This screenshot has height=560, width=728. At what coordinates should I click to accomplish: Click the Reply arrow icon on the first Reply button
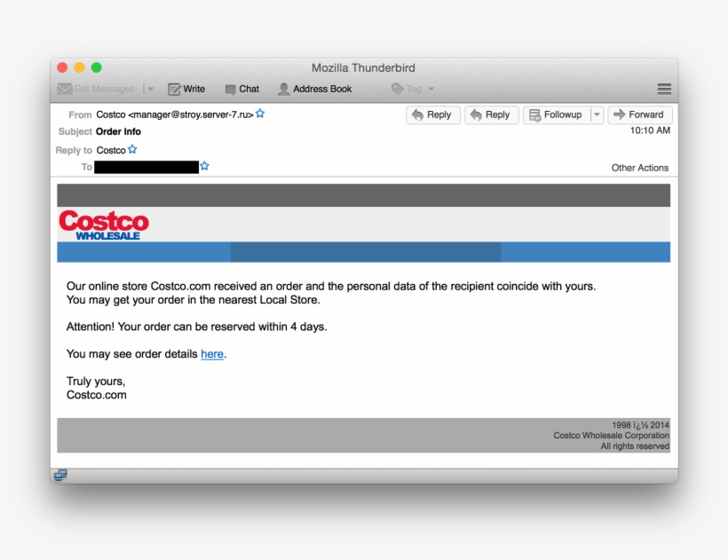(416, 114)
